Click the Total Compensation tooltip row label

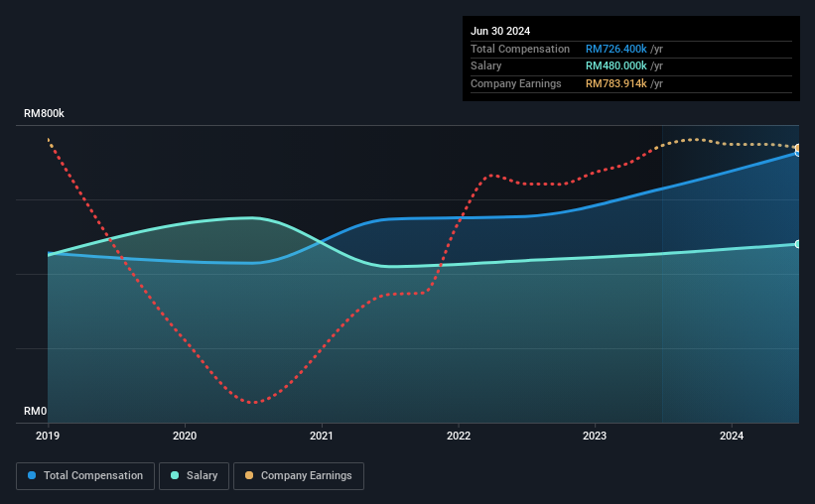[520, 49]
